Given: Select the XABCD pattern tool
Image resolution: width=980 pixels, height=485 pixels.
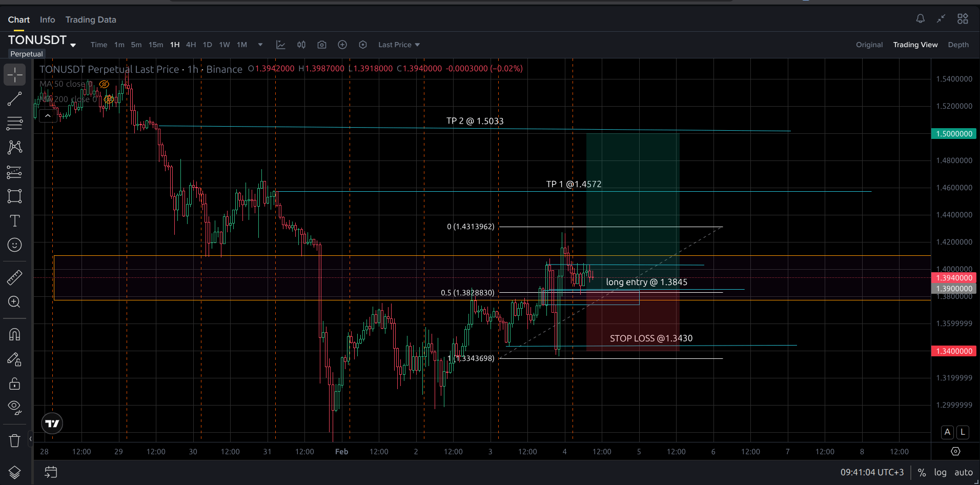Looking at the screenshot, I should coord(15,148).
